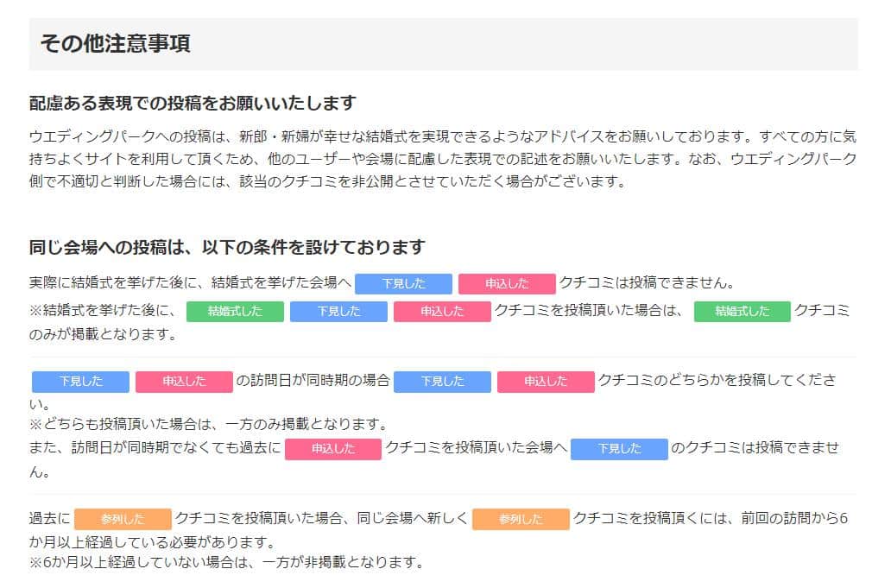Click green 結婚式した badge before クチコミのみが掲載
The image size is (872, 588).
(742, 312)
